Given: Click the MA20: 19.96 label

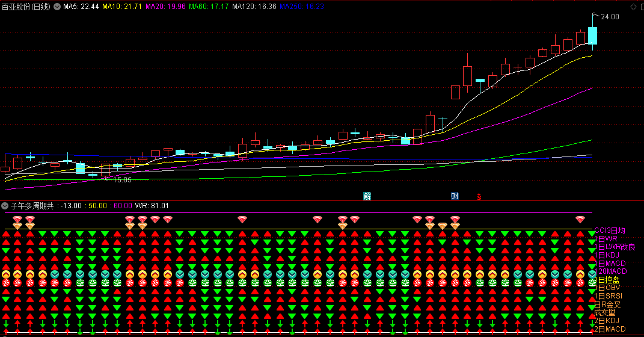Looking at the screenshot, I should pos(165,7).
